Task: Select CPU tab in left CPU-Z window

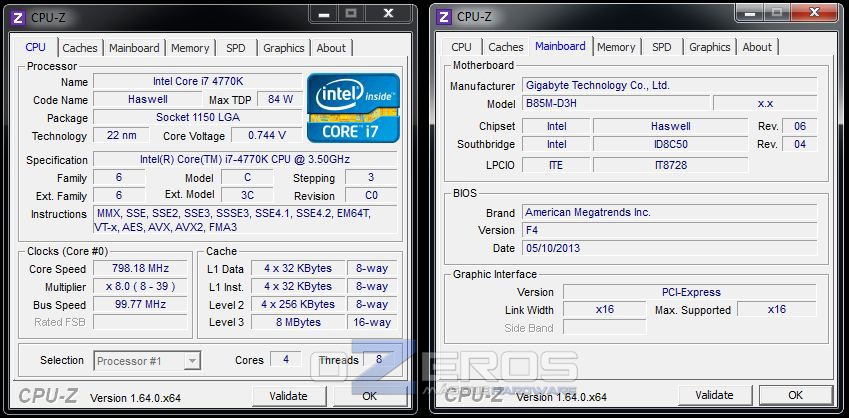Action: [x=36, y=47]
